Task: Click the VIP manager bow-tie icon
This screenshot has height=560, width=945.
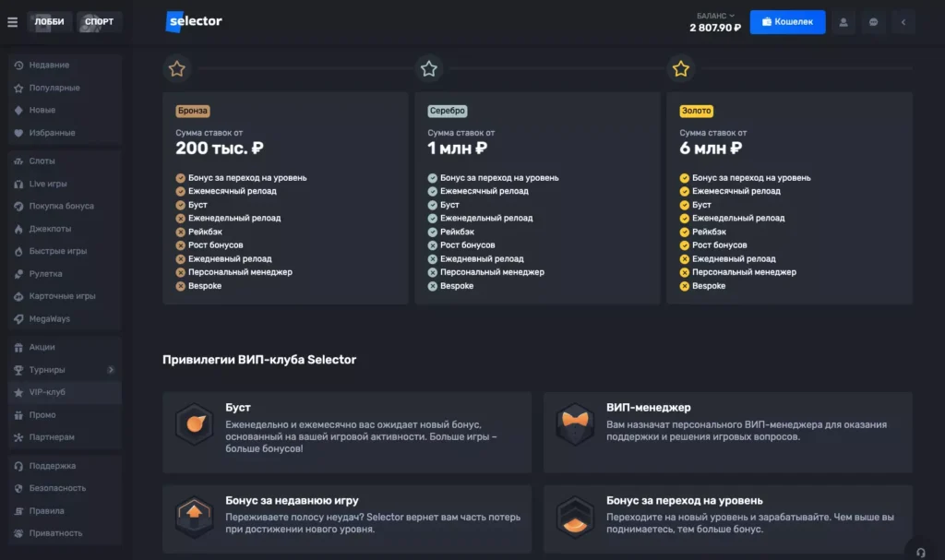Action: 575,425
